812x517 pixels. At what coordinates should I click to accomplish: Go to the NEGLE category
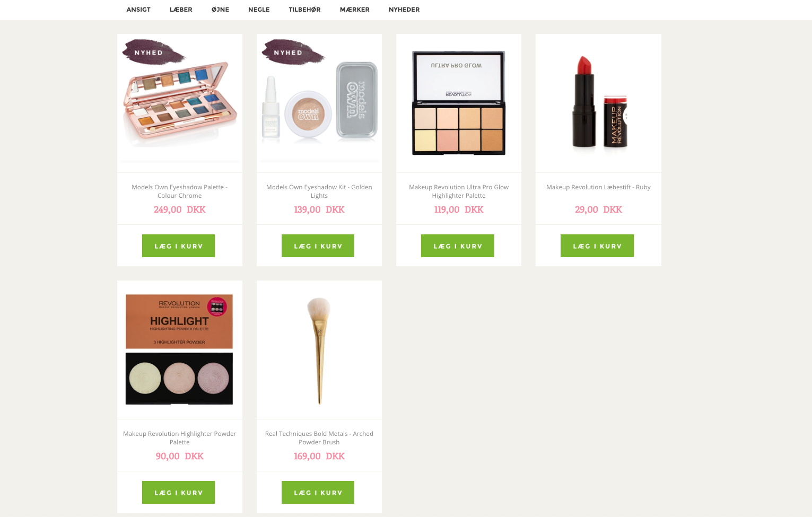coord(259,10)
